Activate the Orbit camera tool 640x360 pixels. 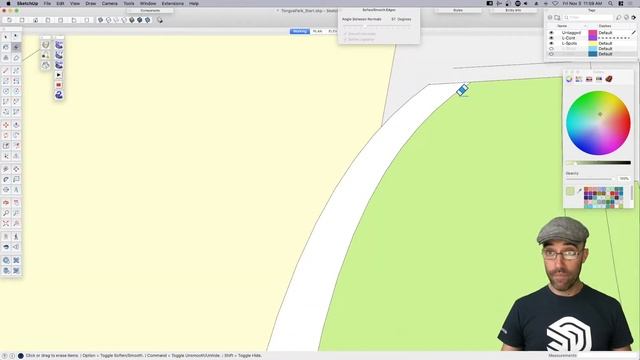point(6,203)
